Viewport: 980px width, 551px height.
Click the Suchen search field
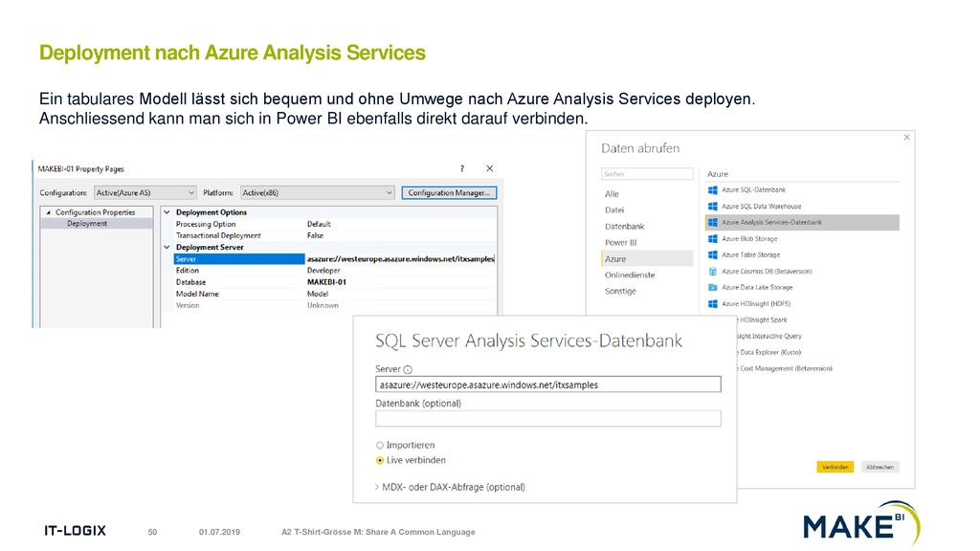[647, 174]
